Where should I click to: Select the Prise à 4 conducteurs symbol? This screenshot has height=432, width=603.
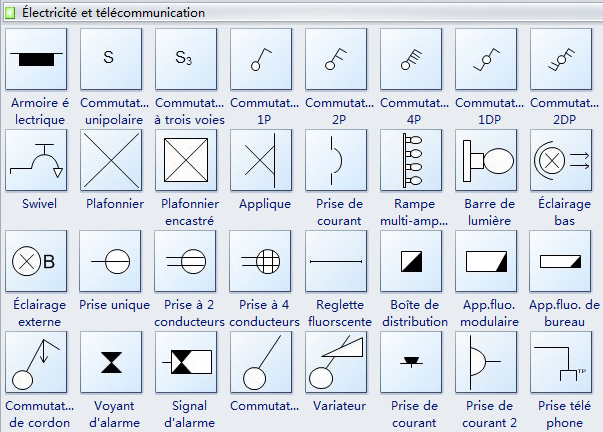click(x=260, y=261)
